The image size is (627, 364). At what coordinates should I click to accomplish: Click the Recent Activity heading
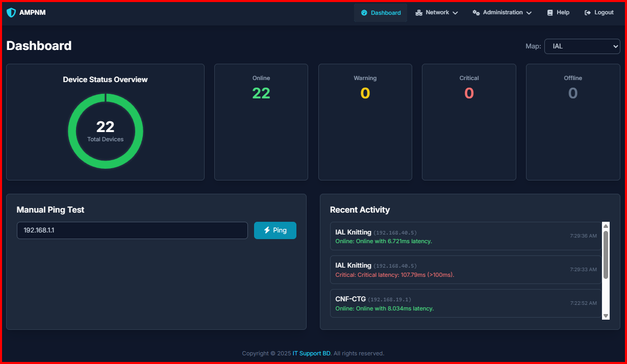pyautogui.click(x=360, y=210)
